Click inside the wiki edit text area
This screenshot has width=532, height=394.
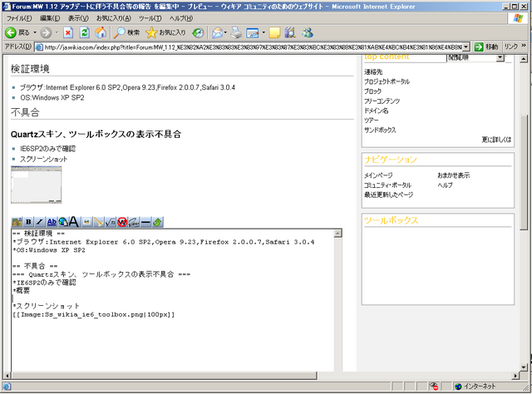coord(173,301)
